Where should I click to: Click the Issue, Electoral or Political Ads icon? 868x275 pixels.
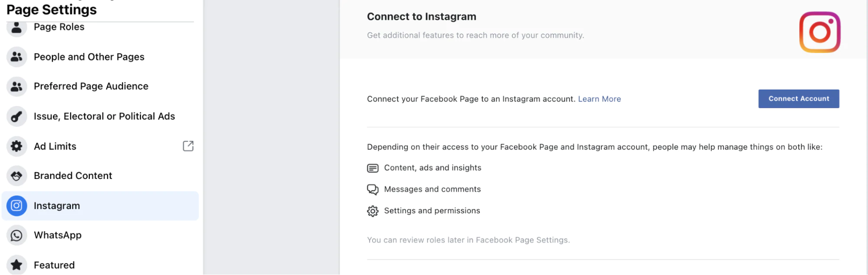pyautogui.click(x=17, y=116)
